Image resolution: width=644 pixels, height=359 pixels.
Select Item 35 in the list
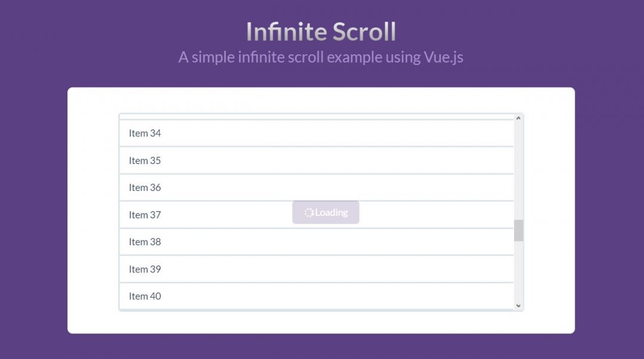145,160
